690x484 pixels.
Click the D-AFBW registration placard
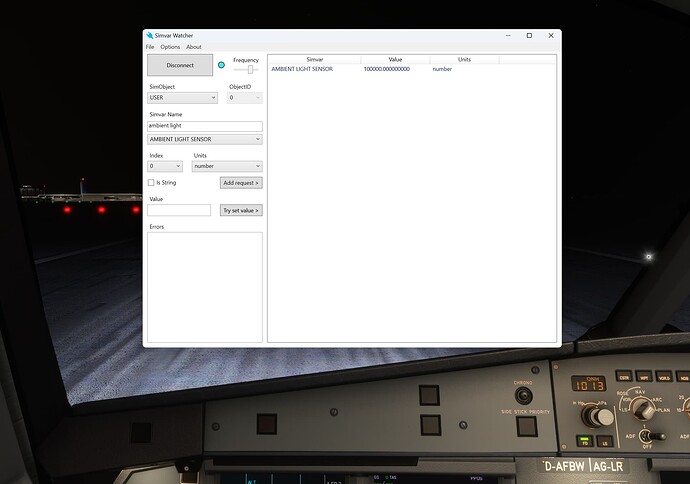coord(565,466)
